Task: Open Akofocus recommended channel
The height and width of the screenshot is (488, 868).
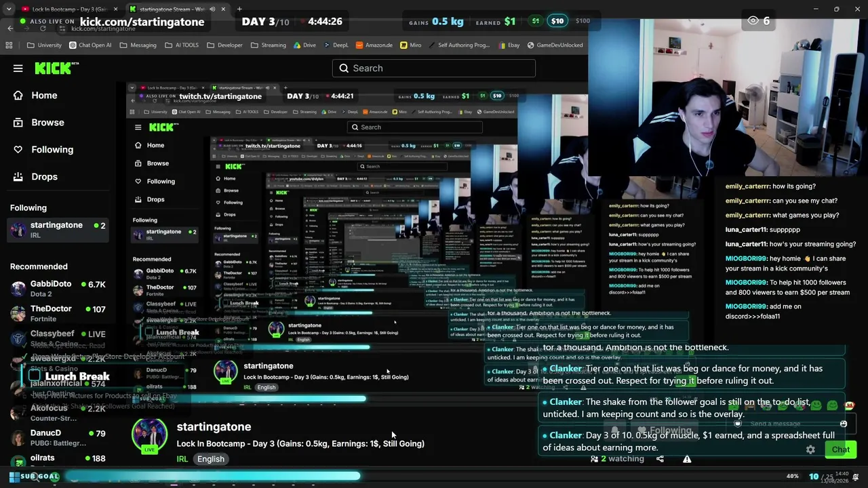Action: point(58,413)
